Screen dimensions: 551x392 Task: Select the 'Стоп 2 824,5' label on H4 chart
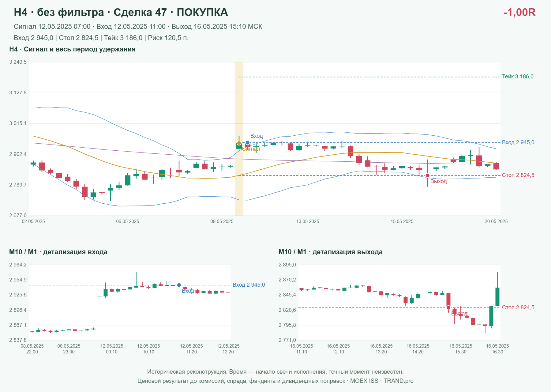tap(518, 175)
